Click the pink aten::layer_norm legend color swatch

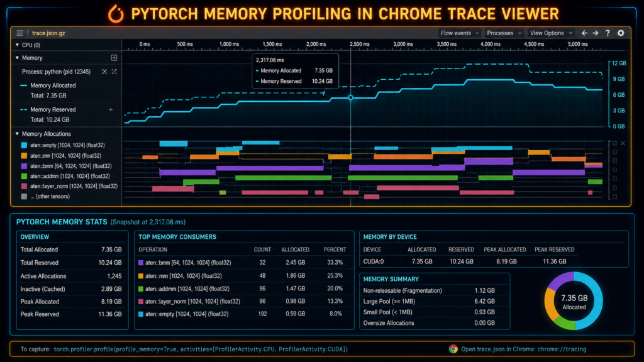coord(24,186)
